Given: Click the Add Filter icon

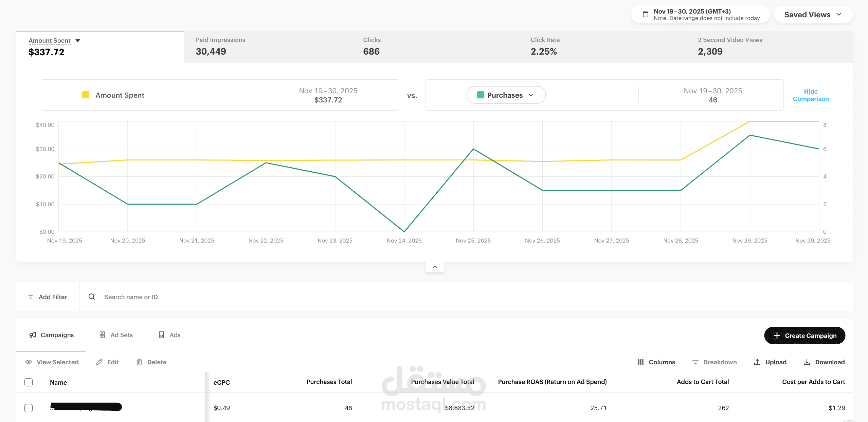Looking at the screenshot, I should (x=31, y=297).
